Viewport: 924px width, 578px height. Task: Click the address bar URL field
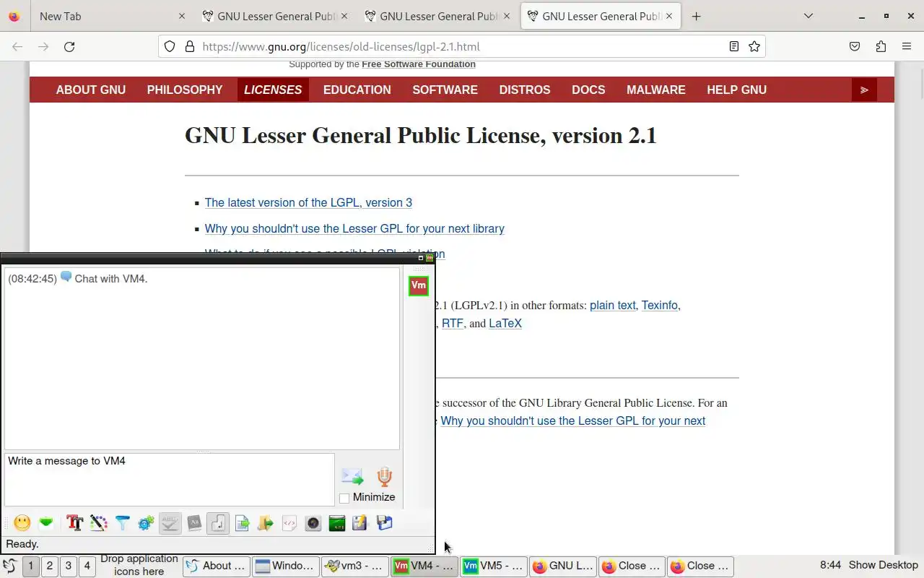[x=462, y=46]
